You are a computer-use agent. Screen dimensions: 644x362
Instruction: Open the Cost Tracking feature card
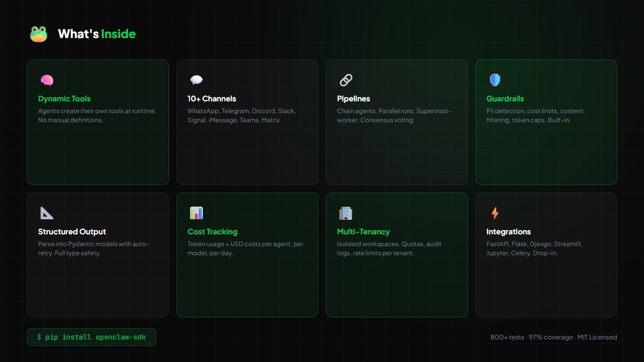247,284
